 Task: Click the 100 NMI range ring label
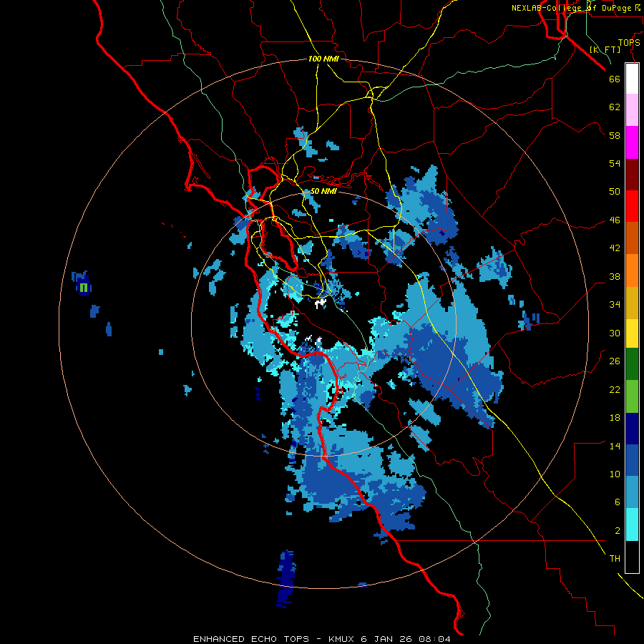coord(323,59)
